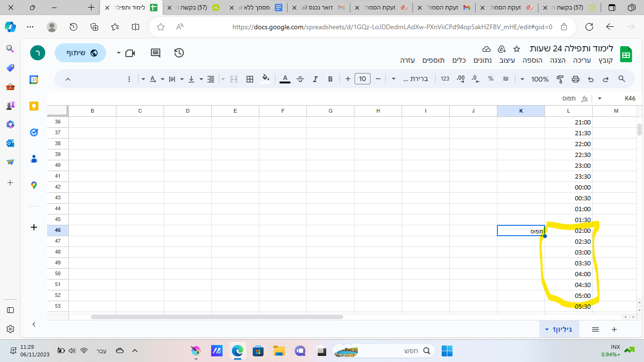Toggle strikethrough formatting
644x362 pixels.
[x=300, y=79]
